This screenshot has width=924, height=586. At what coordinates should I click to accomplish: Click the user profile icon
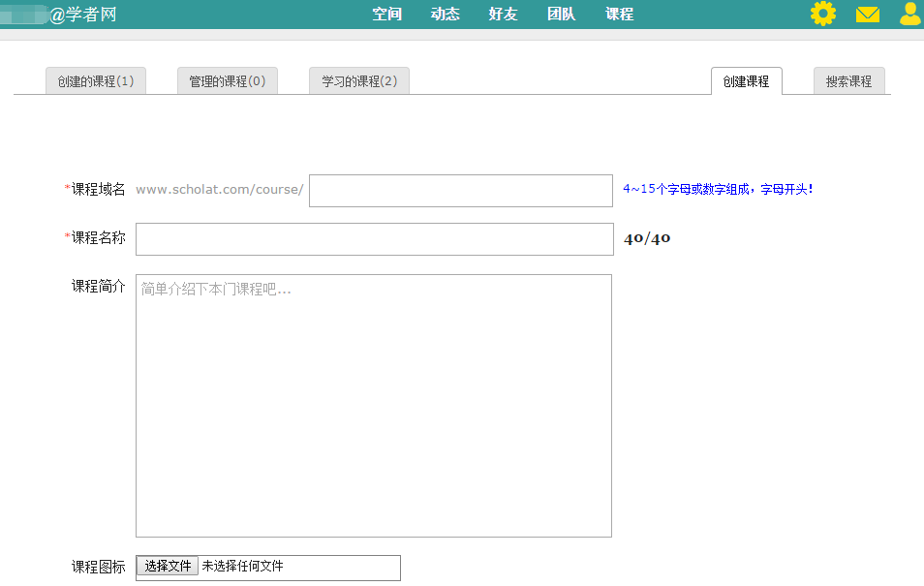tap(910, 14)
